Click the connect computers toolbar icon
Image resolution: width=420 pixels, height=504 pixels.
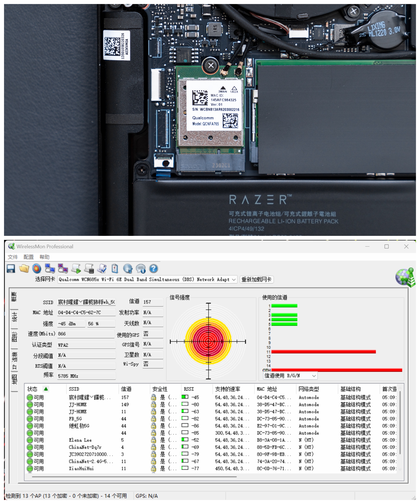[x=50, y=269]
